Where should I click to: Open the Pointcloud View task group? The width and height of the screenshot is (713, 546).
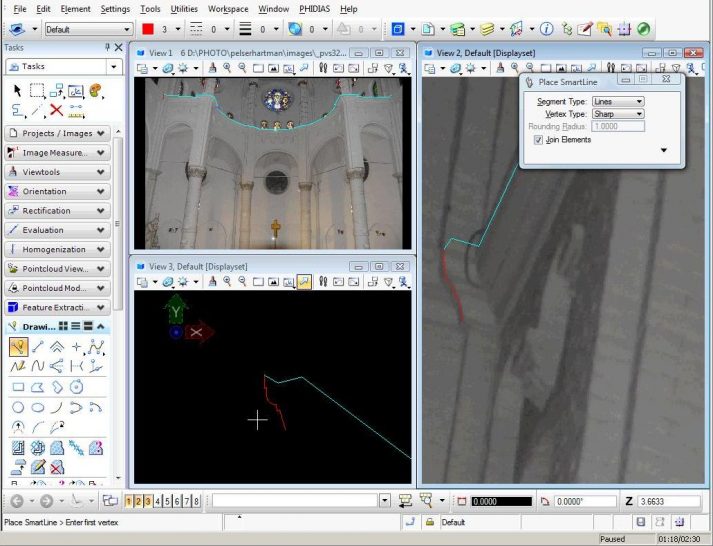[x=57, y=269]
